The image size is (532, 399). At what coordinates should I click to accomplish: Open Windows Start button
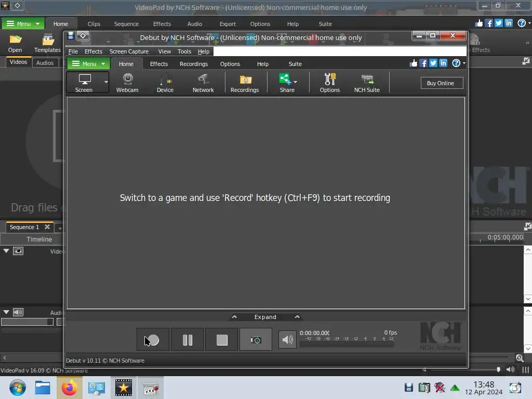tap(17, 388)
